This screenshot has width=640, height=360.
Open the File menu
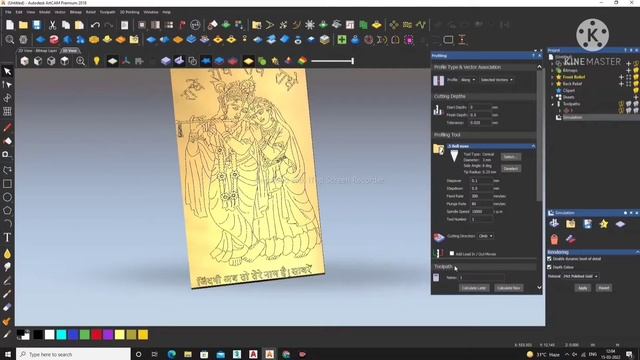click(8, 12)
